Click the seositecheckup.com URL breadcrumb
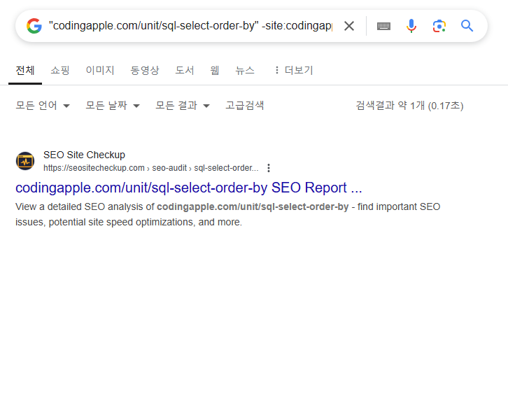 pyautogui.click(x=150, y=168)
